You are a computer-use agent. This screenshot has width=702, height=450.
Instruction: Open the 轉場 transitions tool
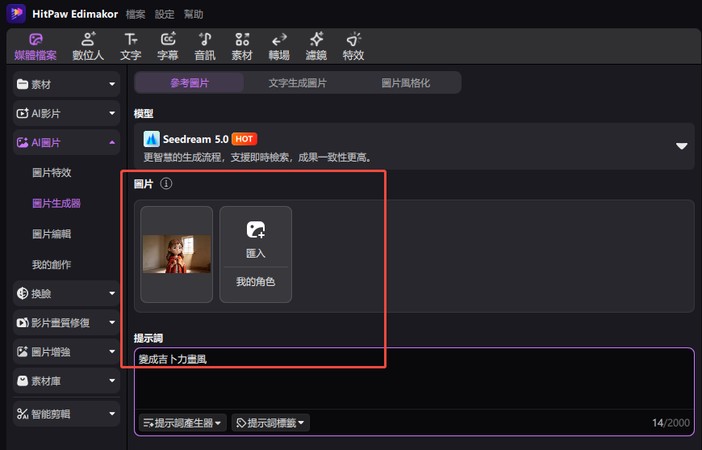point(279,47)
